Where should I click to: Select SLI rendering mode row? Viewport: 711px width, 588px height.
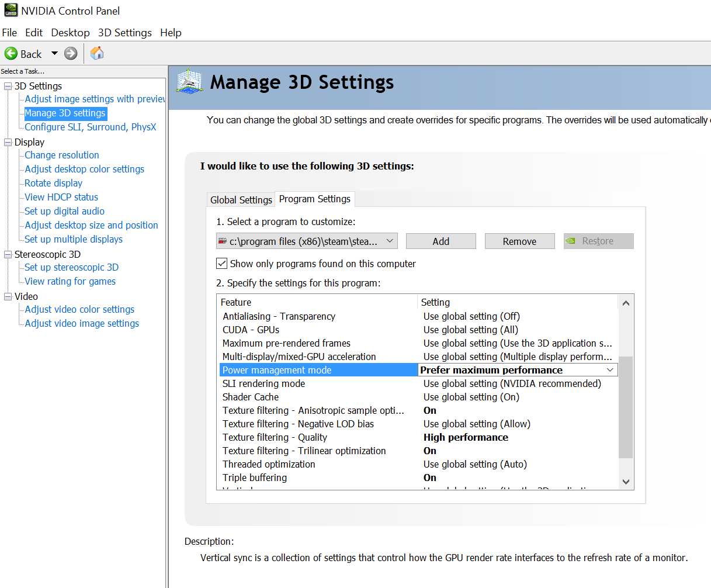coord(417,383)
